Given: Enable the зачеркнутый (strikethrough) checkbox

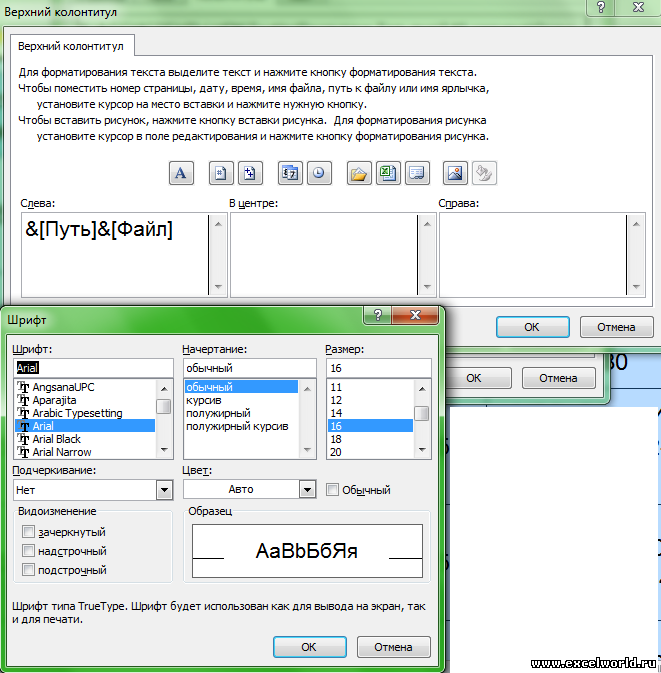Looking at the screenshot, I should (29, 532).
